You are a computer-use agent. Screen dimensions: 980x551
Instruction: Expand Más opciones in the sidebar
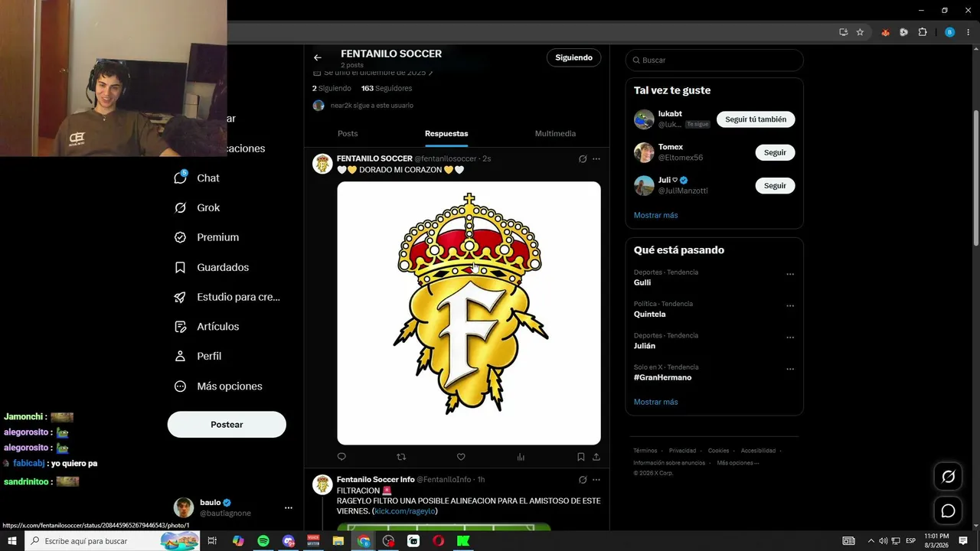(x=218, y=386)
